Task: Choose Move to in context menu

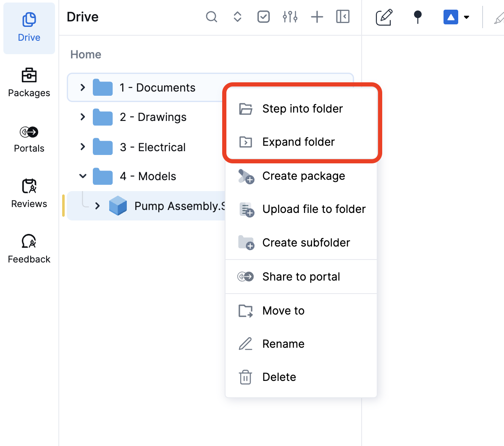Action: click(x=301, y=311)
